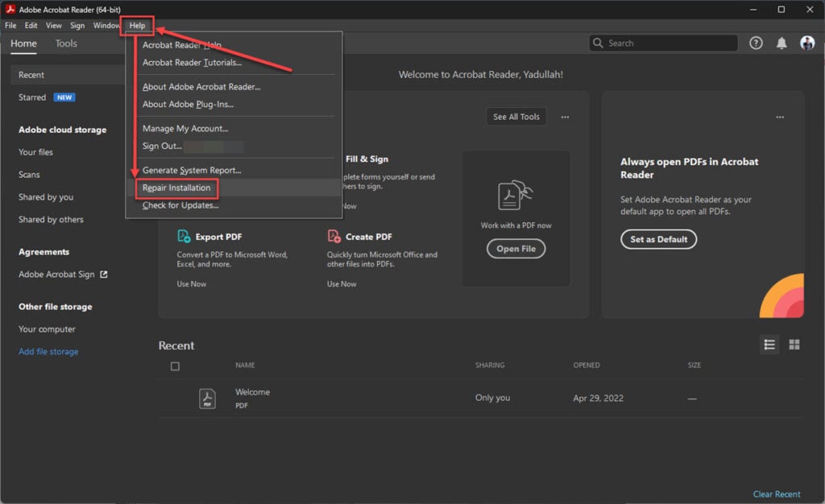Open the File menu
Image resolution: width=825 pixels, height=504 pixels.
point(10,25)
